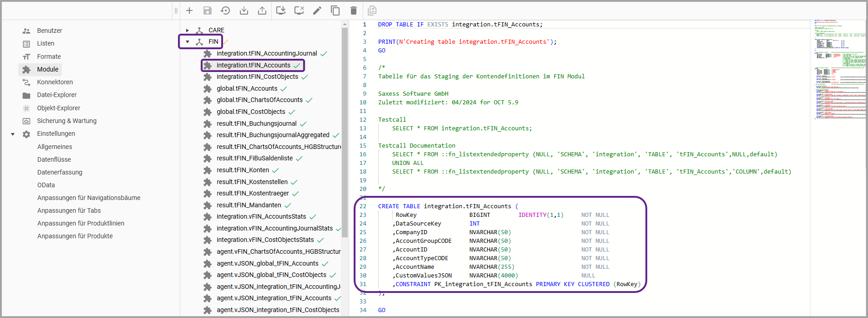Click the trash delete icon

click(354, 10)
